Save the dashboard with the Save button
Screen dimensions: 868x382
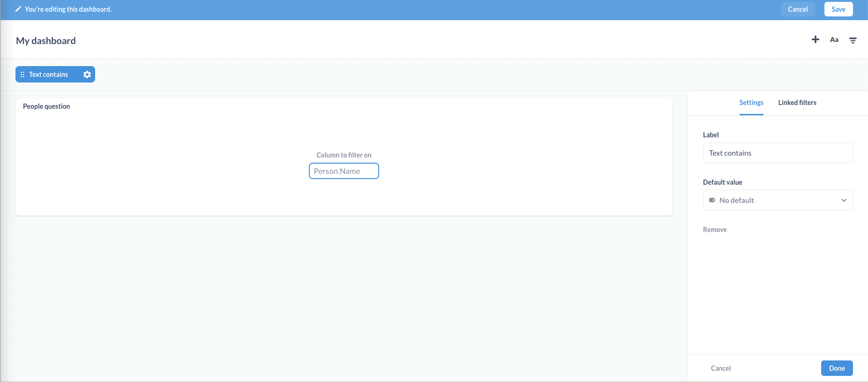tap(838, 9)
